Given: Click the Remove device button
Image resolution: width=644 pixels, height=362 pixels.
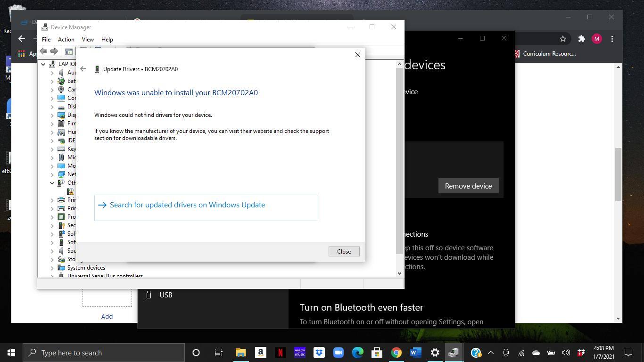Looking at the screenshot, I should (468, 186).
